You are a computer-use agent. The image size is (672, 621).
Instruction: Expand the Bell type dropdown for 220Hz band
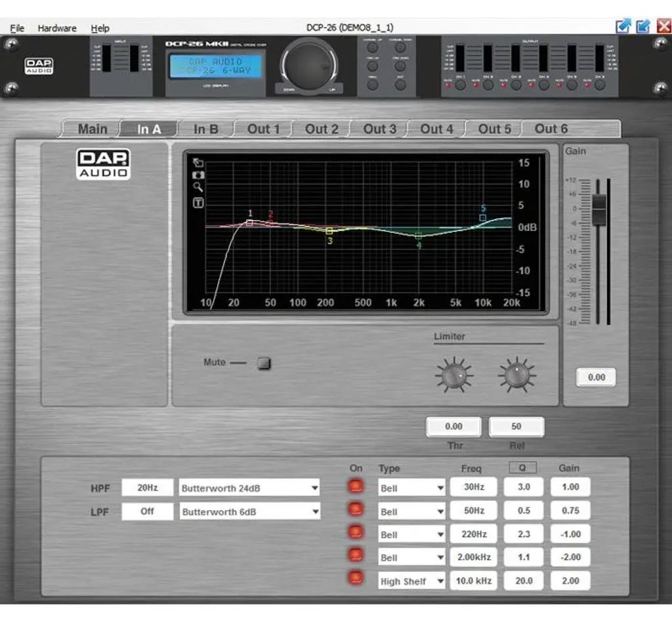tap(411, 534)
